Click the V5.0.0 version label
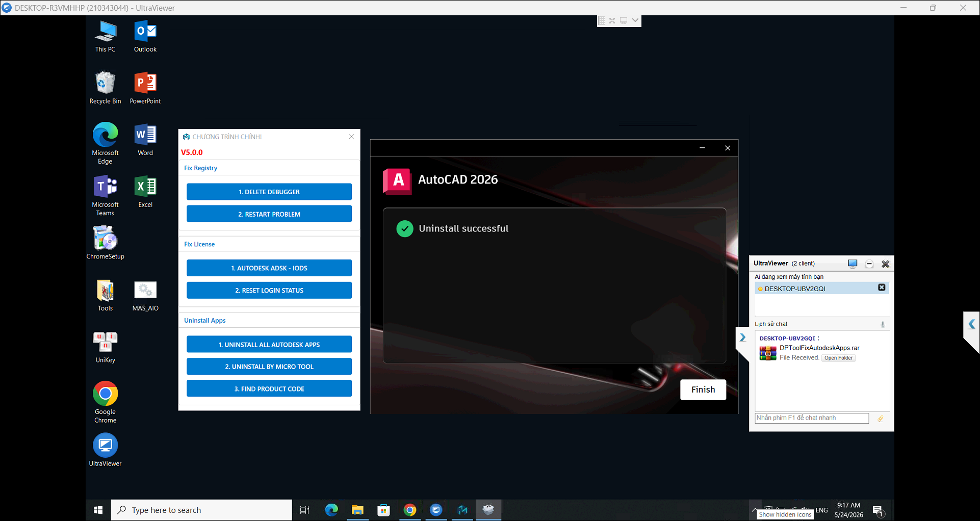 pos(192,152)
